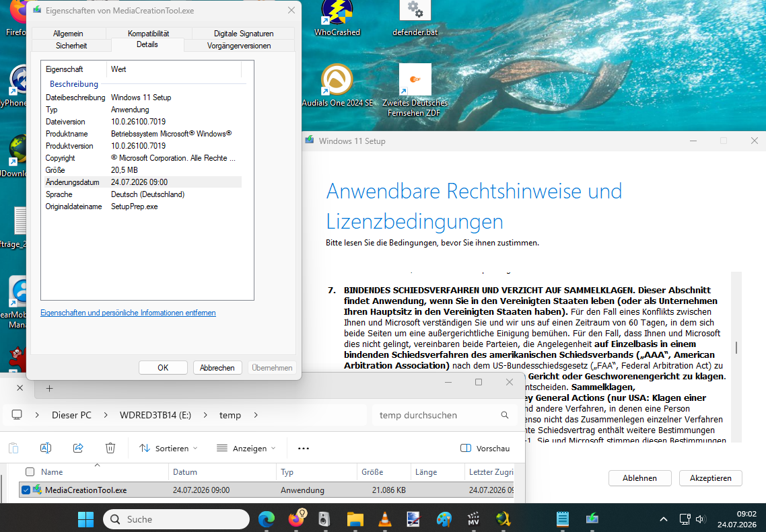This screenshot has height=532, width=766.
Task: Click the Paste icon in Explorer toolbar
Action: pyautogui.click(x=13, y=448)
